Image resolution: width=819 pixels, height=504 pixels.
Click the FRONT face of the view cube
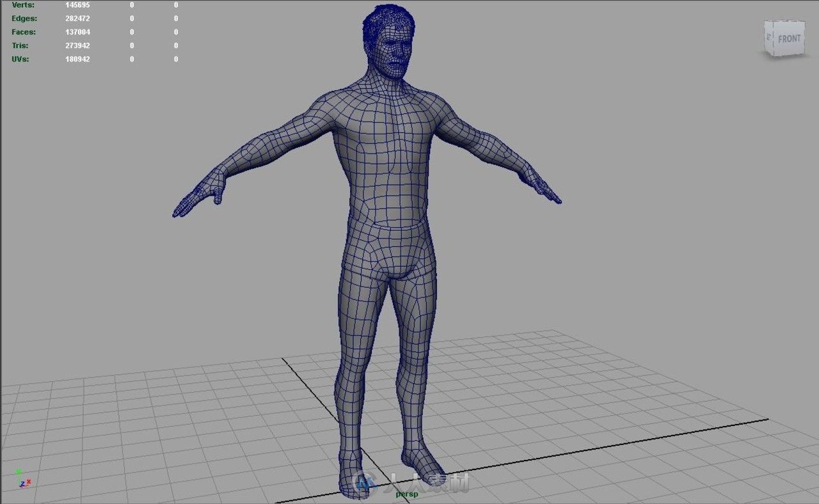789,38
